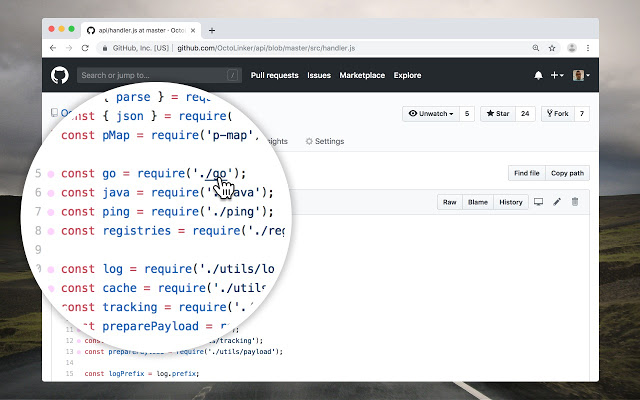640x400 pixels.
Task: Toggle Star on the repository
Action: pos(498,113)
